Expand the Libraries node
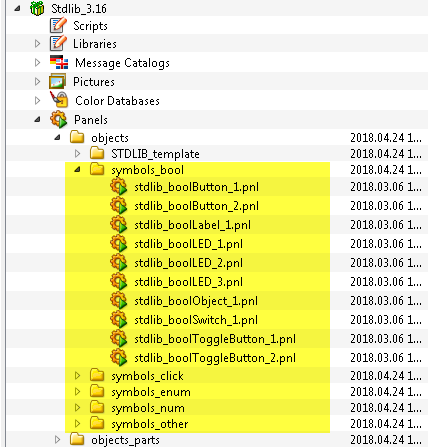Screen dimensions: 428x447 [37, 44]
